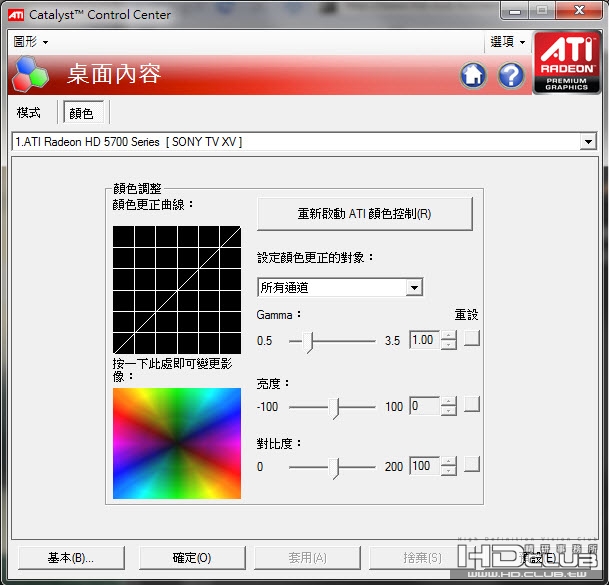Screen dimensions: 609x585
Task: Click the 基本(B)... button
Action: pyautogui.click(x=71, y=558)
